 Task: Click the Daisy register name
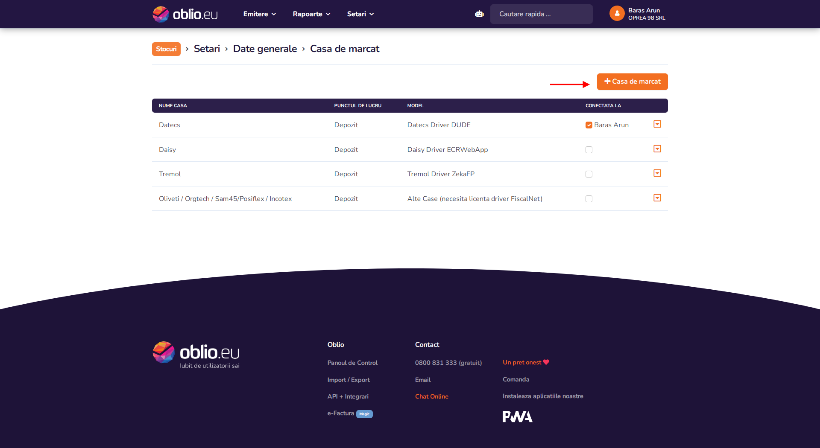[167, 150]
